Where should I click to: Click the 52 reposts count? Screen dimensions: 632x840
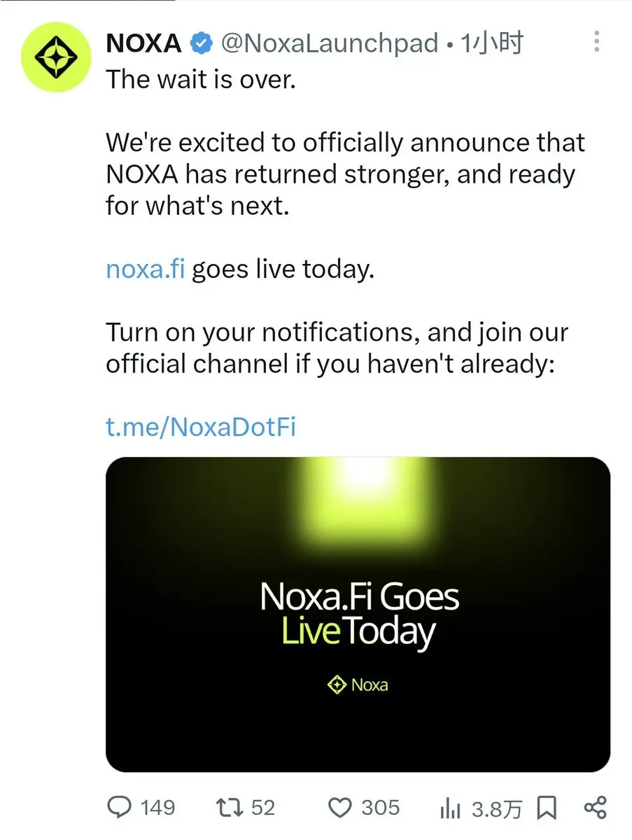(x=262, y=808)
